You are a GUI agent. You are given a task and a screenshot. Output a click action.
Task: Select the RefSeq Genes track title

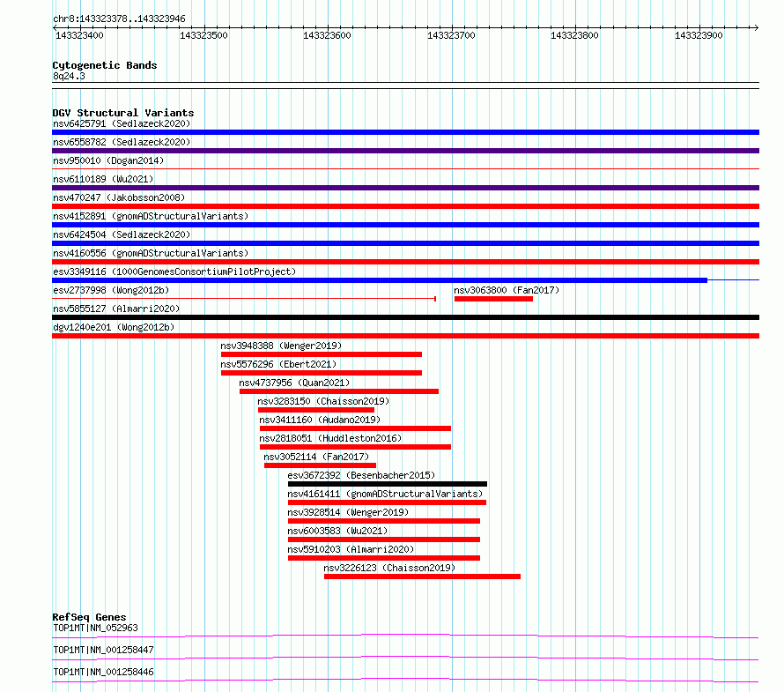click(x=90, y=617)
